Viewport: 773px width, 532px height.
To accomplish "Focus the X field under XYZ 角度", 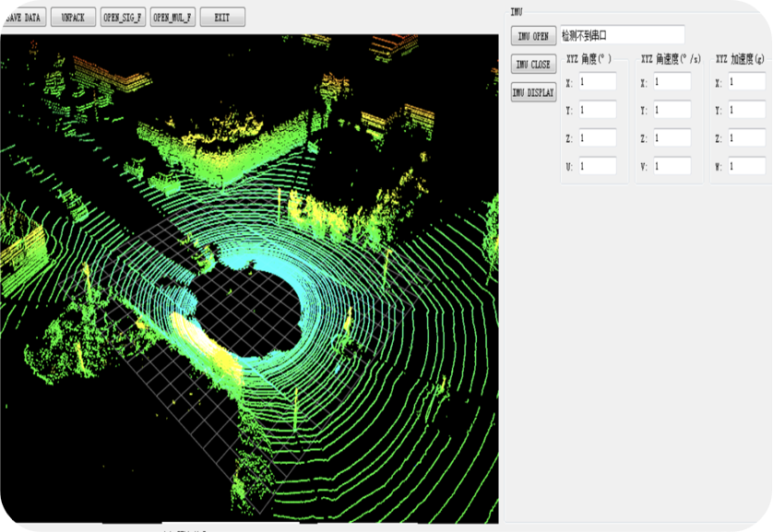I will click(x=597, y=82).
